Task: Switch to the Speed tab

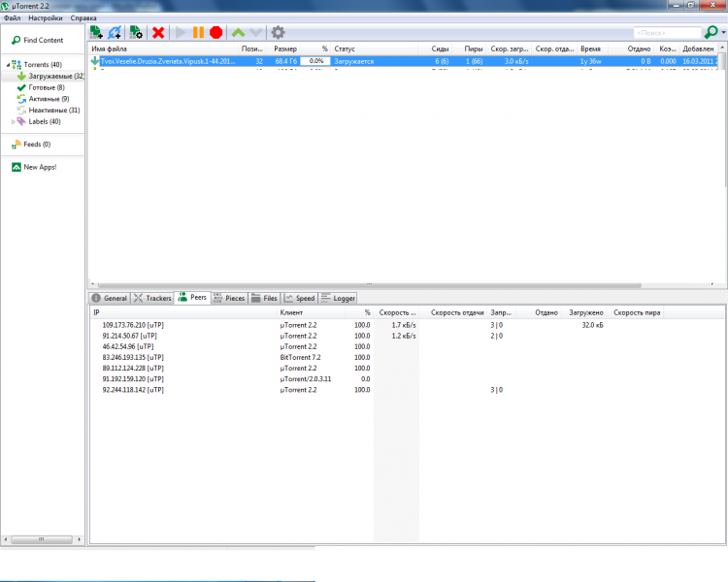Action: tap(300, 298)
